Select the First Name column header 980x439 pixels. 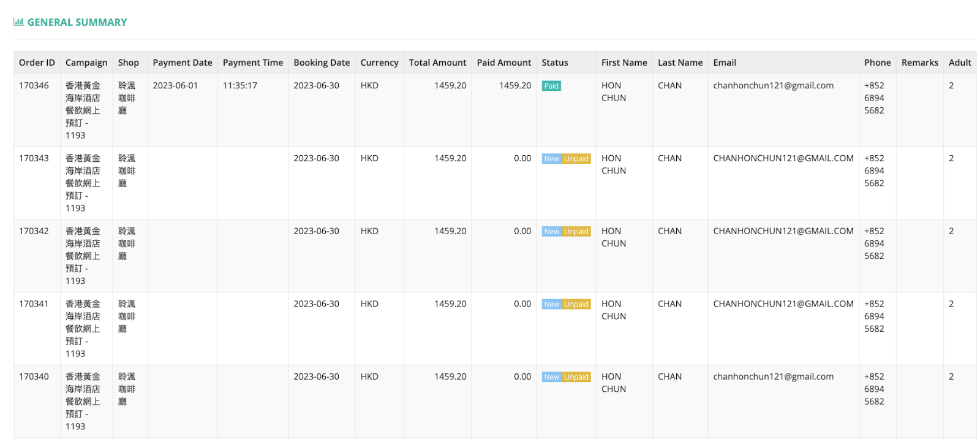tap(624, 63)
